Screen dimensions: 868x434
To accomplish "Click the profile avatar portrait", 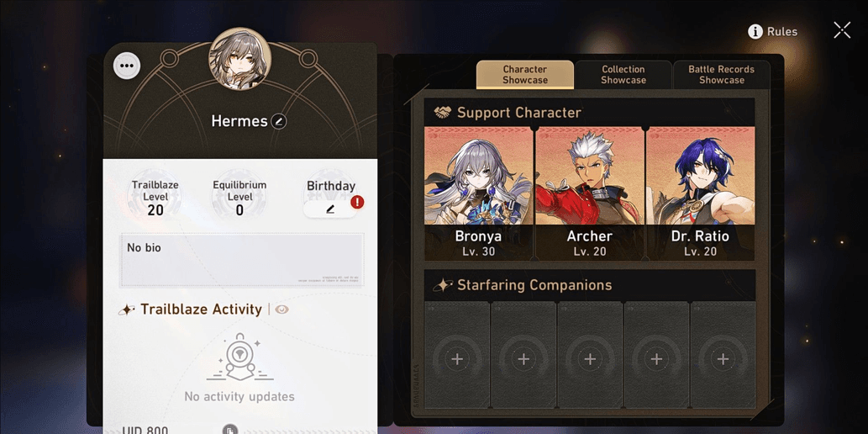I will pyautogui.click(x=240, y=58).
